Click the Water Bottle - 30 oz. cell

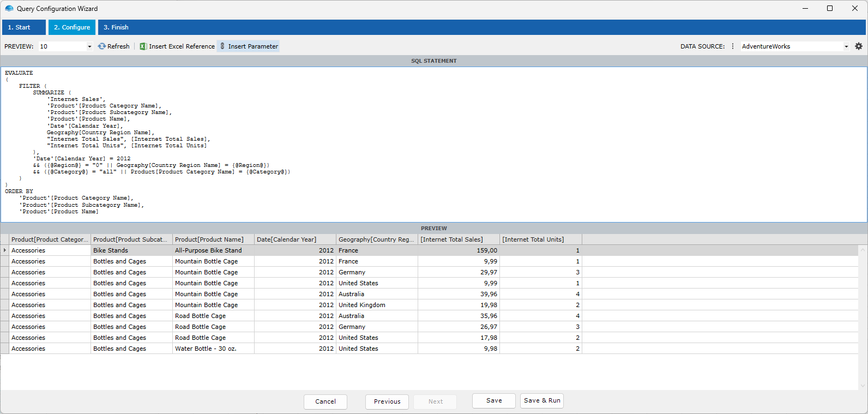point(214,349)
